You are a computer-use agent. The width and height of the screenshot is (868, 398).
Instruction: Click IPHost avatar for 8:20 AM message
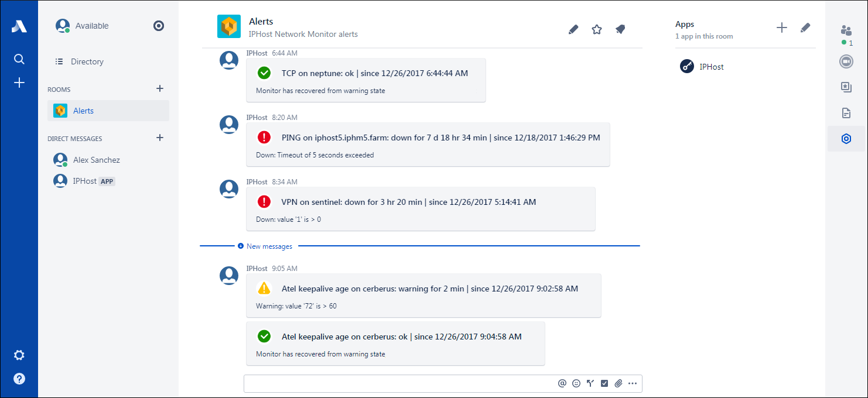click(229, 124)
